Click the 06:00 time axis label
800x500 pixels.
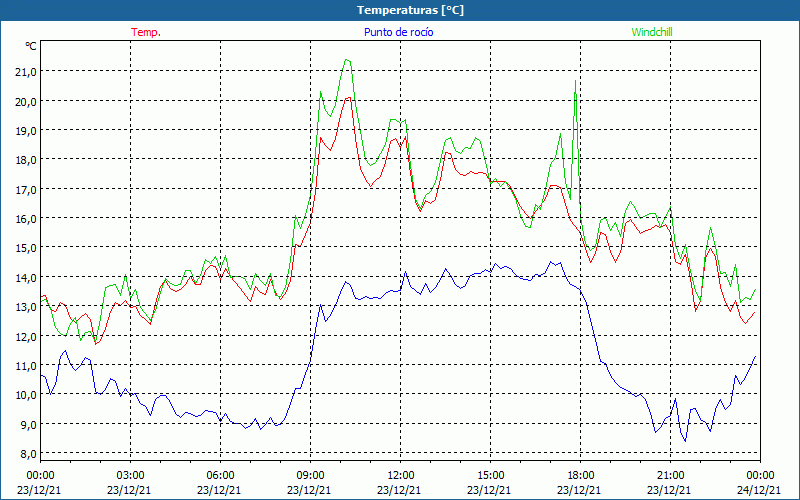pos(220,476)
